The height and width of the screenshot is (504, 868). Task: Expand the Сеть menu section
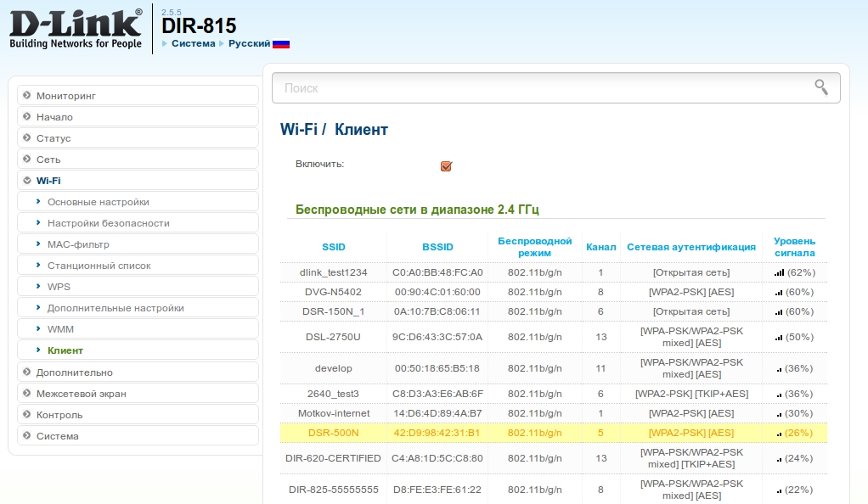pyautogui.click(x=48, y=160)
